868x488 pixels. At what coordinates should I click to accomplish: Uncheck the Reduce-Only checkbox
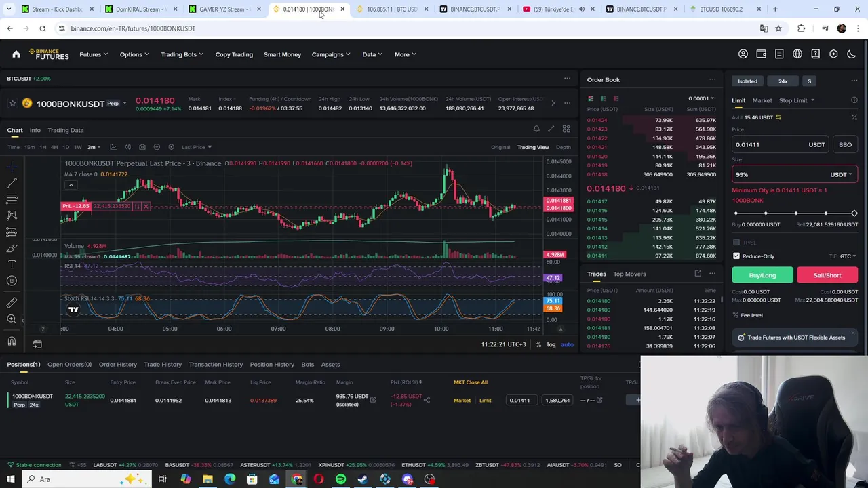736,256
